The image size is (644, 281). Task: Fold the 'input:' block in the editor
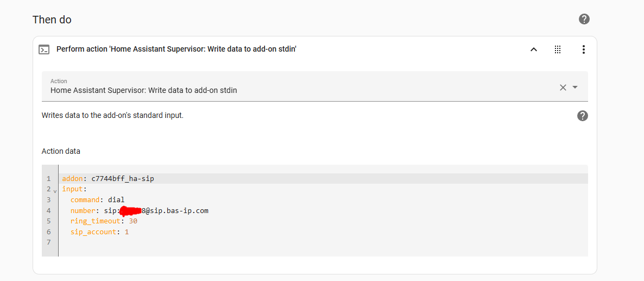(x=55, y=191)
